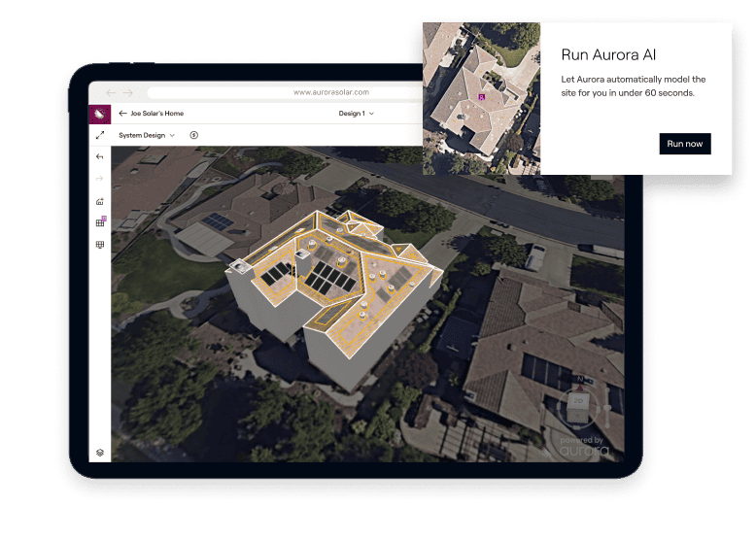Open the dollar pricing icon
Screen dimensions: 756x541
(x=193, y=135)
